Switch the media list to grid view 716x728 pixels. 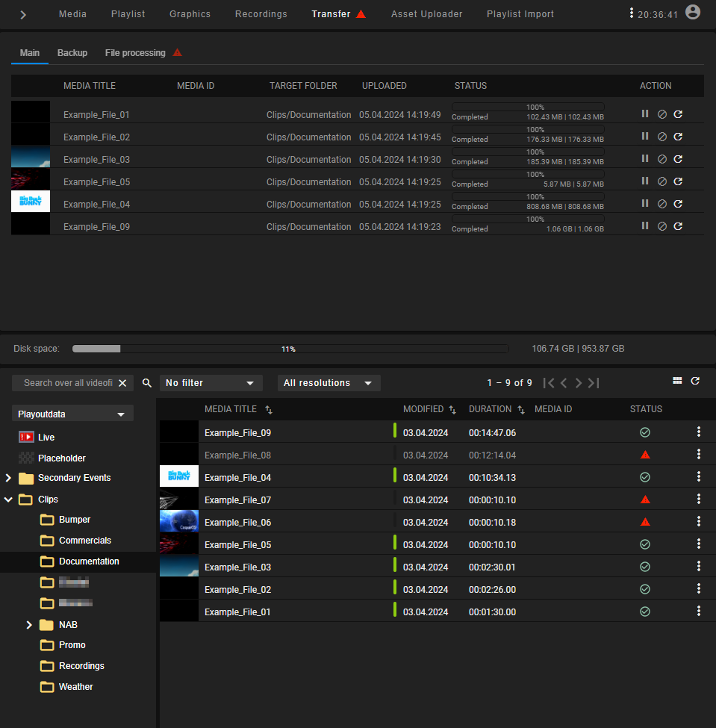coord(677,380)
